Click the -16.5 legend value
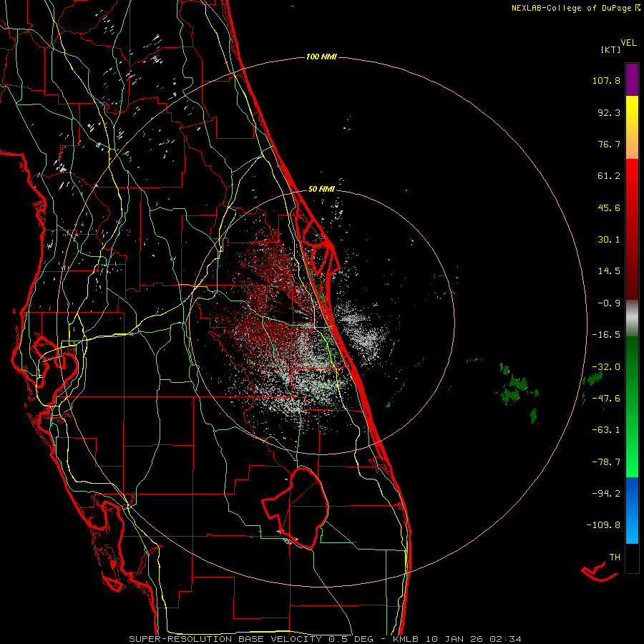 click(x=606, y=335)
